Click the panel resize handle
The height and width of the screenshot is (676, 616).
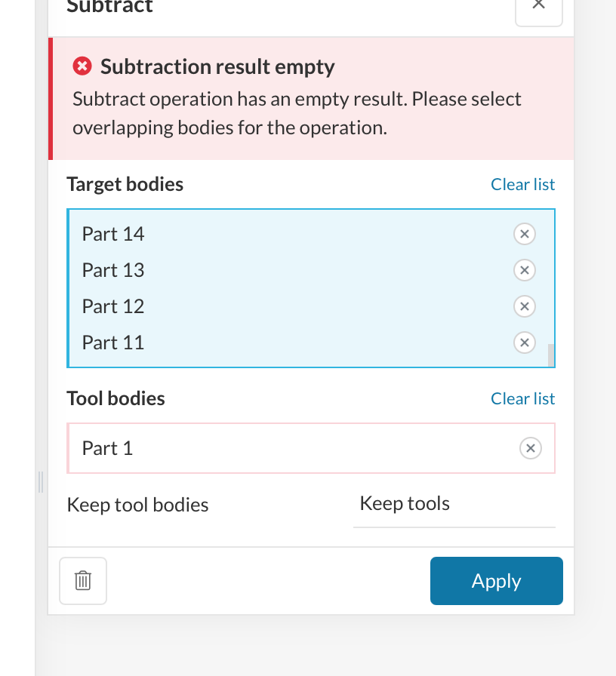41,482
